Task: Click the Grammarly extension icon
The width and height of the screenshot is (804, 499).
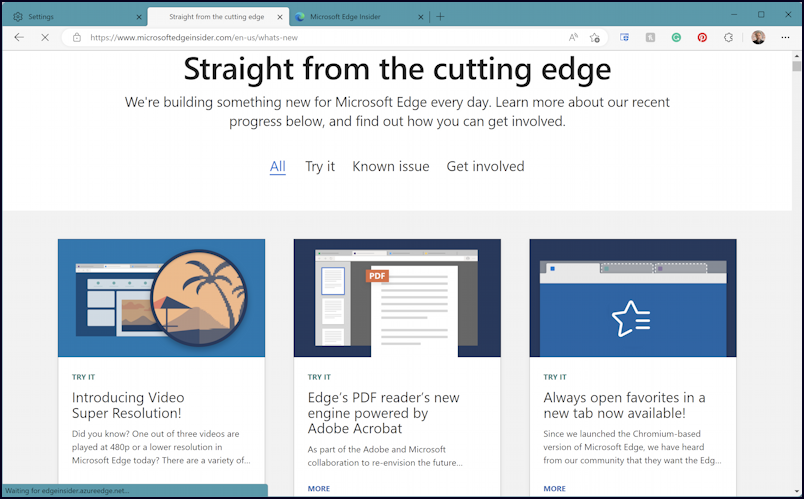Action: (676, 37)
